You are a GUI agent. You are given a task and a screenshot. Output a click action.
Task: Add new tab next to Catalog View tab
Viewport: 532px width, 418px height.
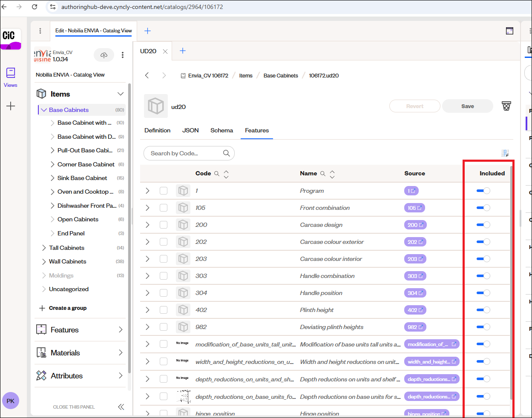click(147, 31)
